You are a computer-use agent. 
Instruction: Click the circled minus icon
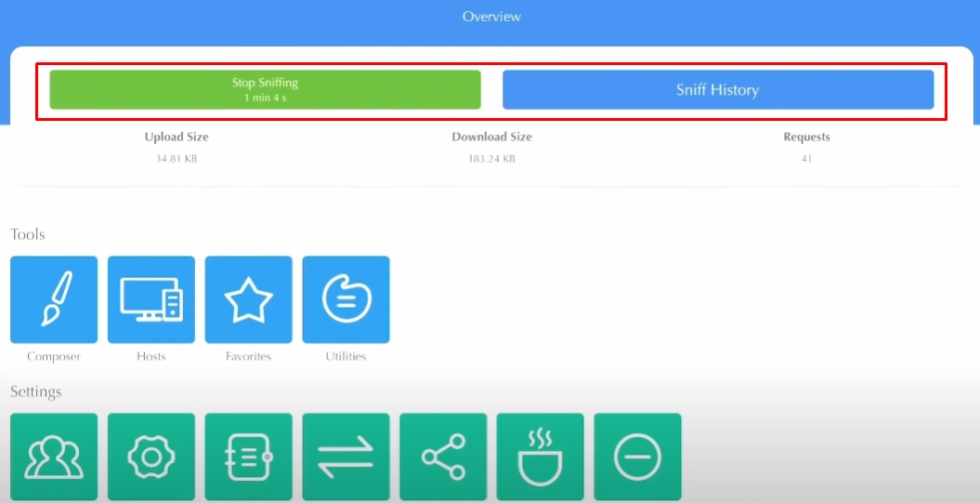637,457
